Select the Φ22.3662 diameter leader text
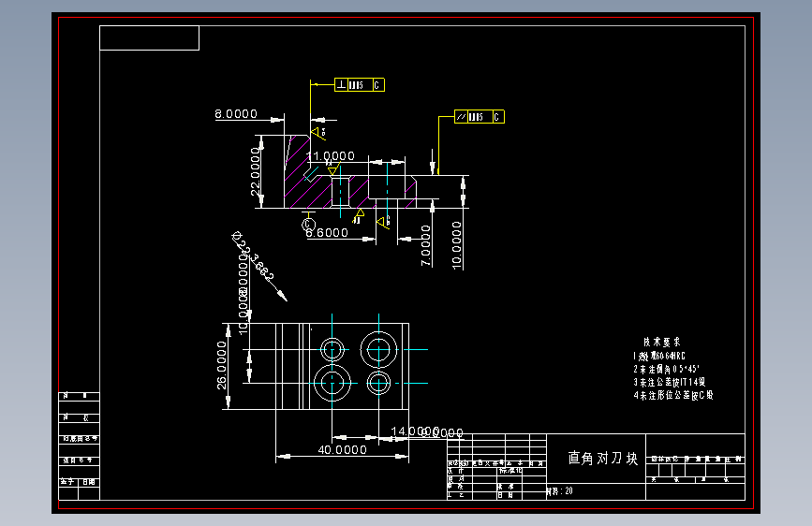 click(253, 256)
